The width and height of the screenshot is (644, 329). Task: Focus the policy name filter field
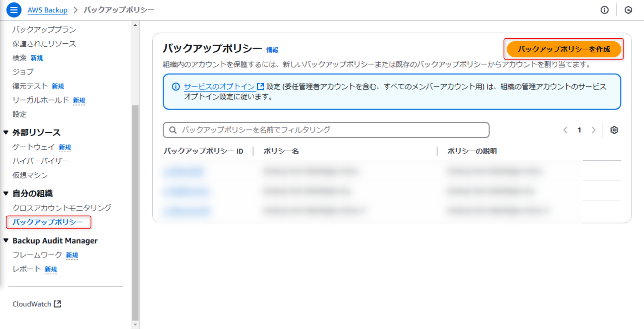tap(326, 130)
